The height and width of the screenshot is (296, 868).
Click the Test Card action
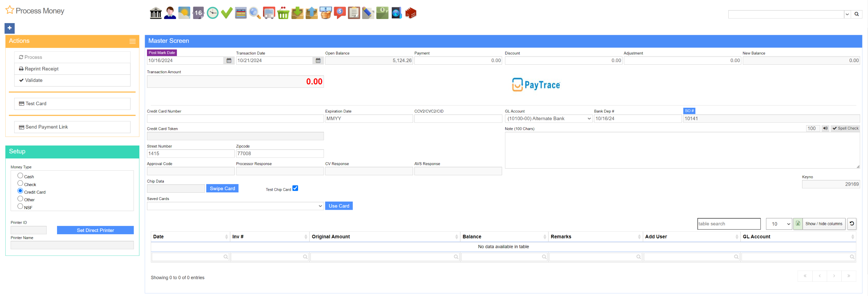72,104
